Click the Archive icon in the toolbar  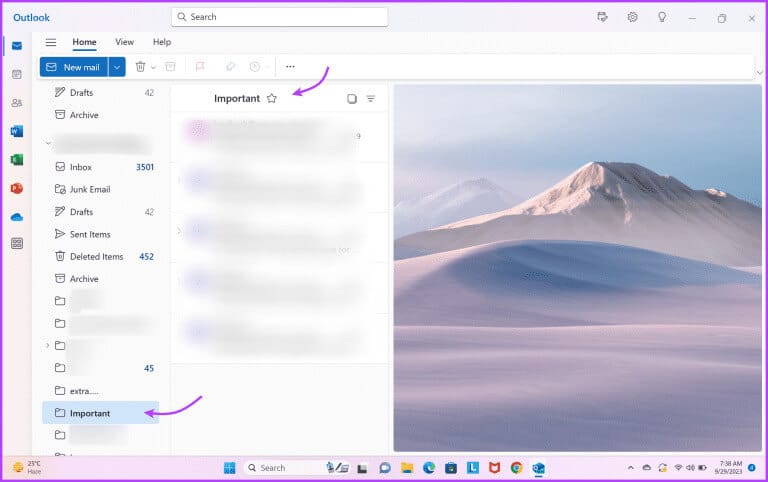pyautogui.click(x=170, y=67)
